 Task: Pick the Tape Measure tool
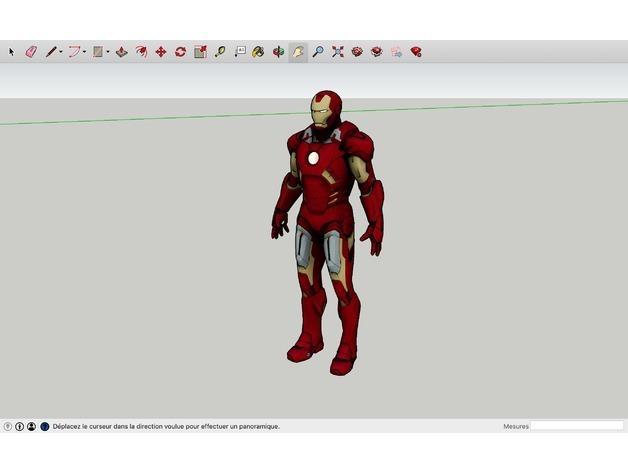coord(220,51)
